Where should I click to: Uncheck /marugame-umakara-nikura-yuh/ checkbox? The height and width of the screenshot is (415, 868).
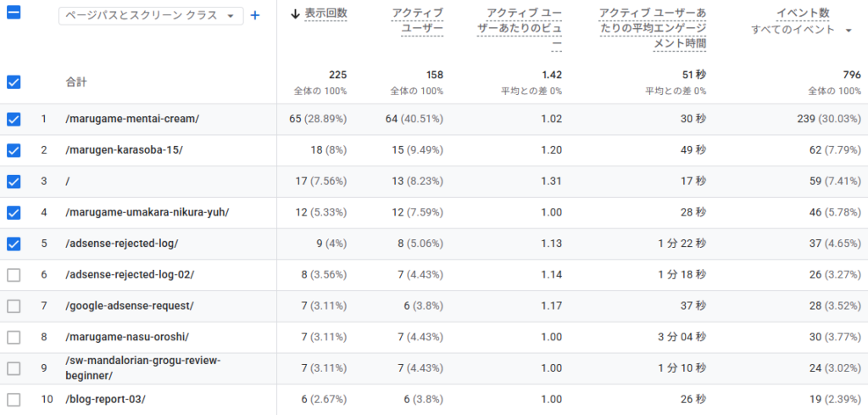click(14, 212)
